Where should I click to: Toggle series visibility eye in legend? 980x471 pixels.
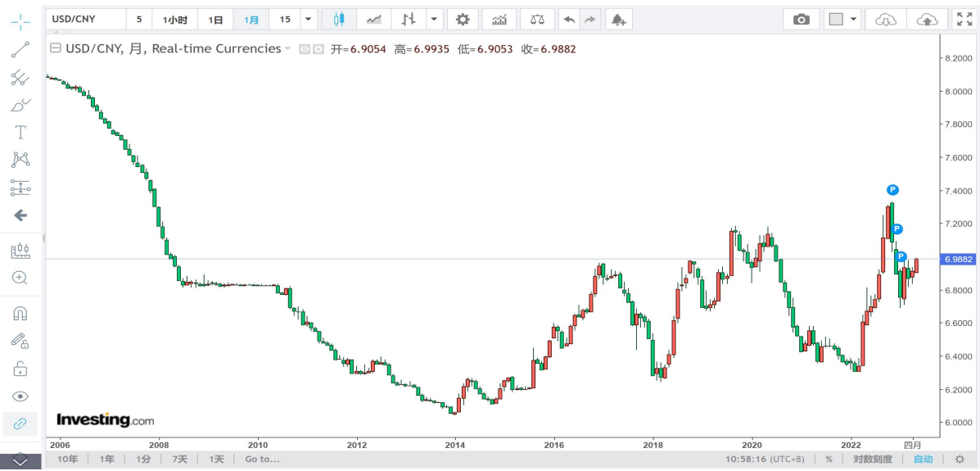[305, 49]
